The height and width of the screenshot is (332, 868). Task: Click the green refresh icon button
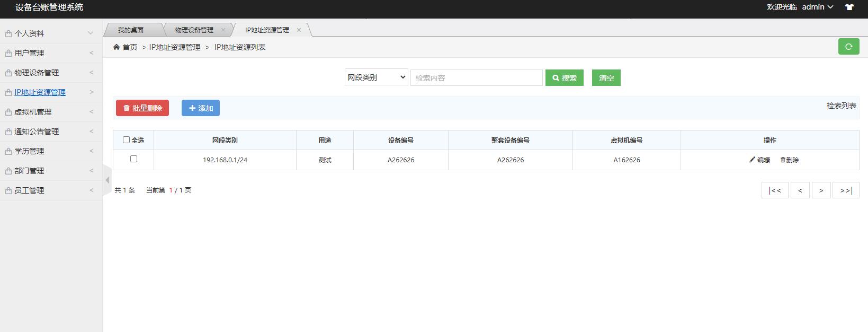848,47
